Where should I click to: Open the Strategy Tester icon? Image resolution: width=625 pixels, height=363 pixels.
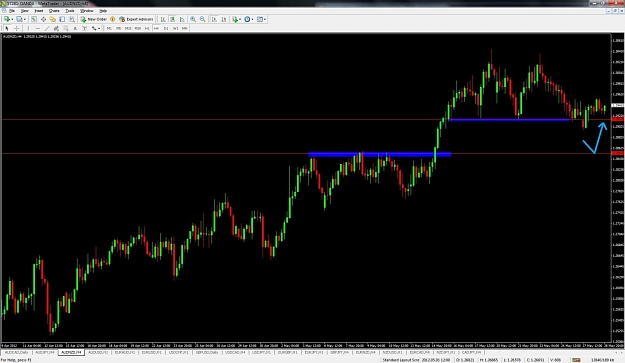pyautogui.click(x=72, y=19)
